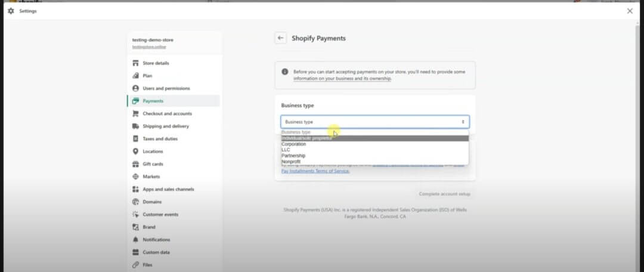Click the Gift cards present icon
The image size is (644, 272).
click(x=135, y=164)
